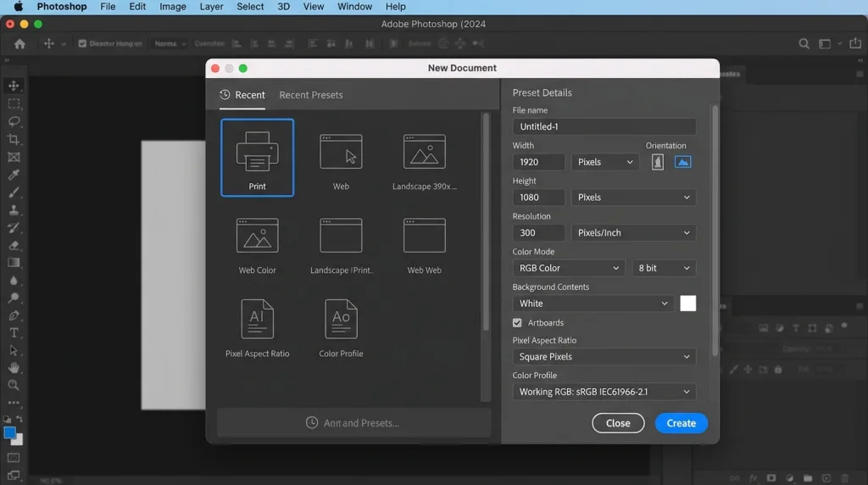Select the Type tool

click(x=14, y=332)
